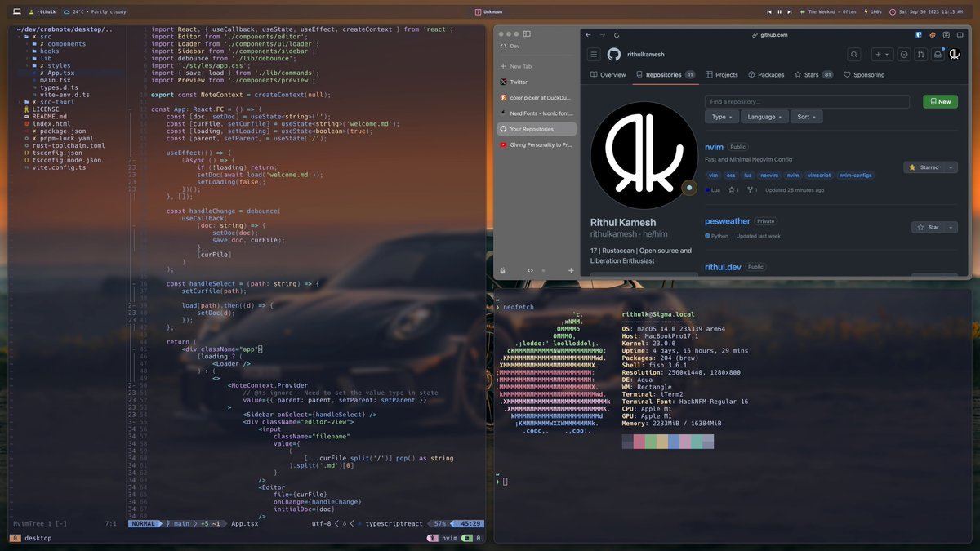Reload the github.com page

pyautogui.click(x=616, y=35)
